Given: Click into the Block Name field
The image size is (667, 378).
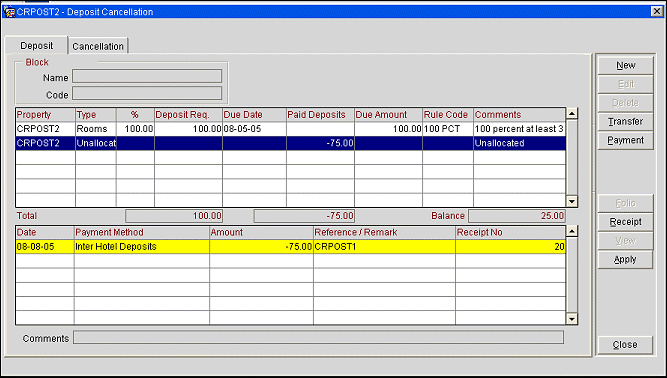Looking at the screenshot, I should point(147,77).
